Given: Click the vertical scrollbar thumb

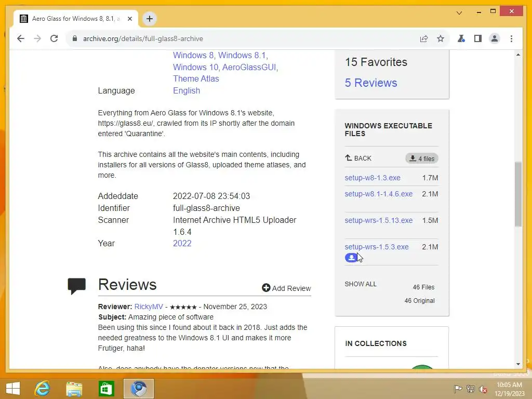Looking at the screenshot, I should pyautogui.click(x=518, y=194).
